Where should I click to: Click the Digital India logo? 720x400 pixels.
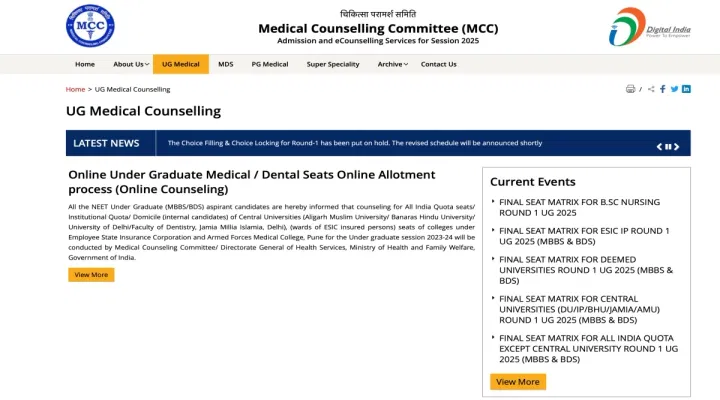[650, 26]
